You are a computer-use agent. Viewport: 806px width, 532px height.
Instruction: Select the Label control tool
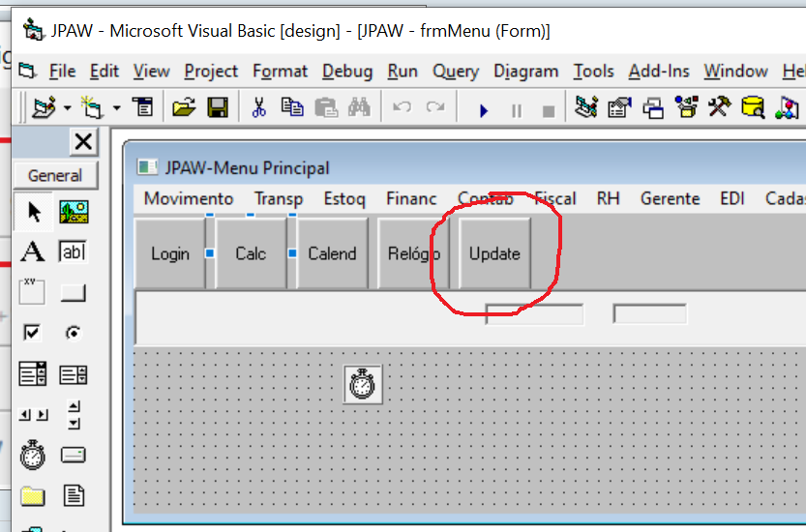(32, 251)
